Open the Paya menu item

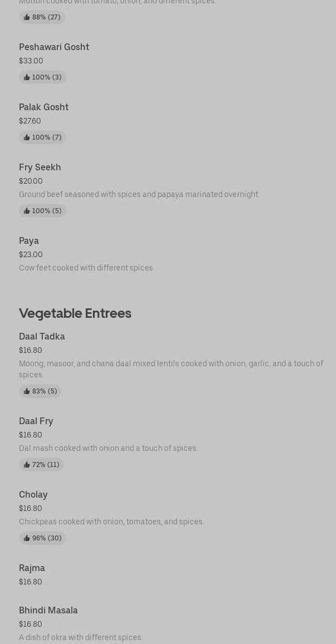(29, 241)
